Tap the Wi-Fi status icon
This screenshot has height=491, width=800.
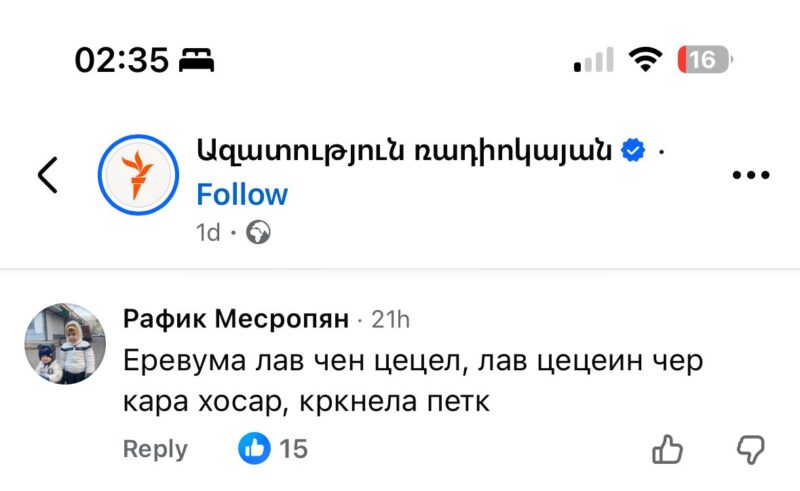[x=647, y=60]
